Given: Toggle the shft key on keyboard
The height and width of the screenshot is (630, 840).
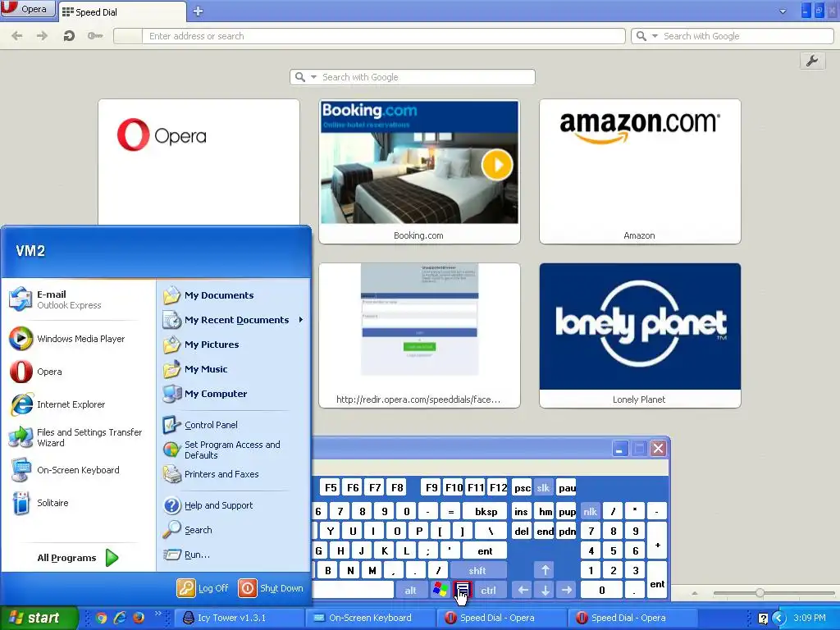Looking at the screenshot, I should [477, 571].
